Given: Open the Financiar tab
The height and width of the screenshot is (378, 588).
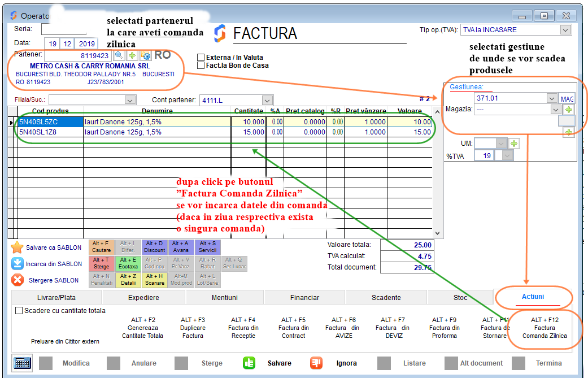Looking at the screenshot, I should 304,297.
